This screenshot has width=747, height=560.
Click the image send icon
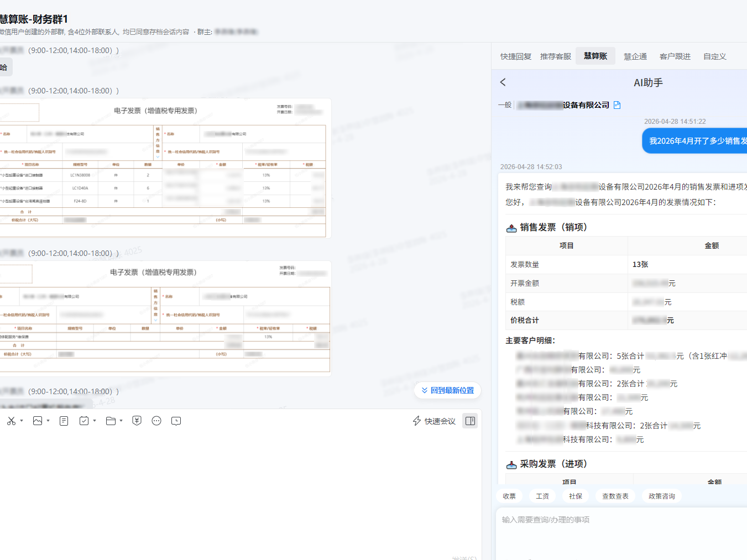(38, 421)
